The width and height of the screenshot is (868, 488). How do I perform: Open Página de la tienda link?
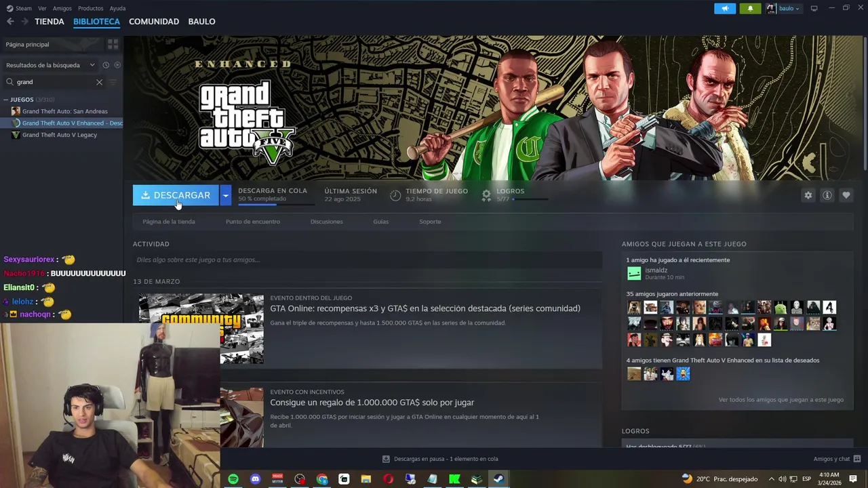169,222
